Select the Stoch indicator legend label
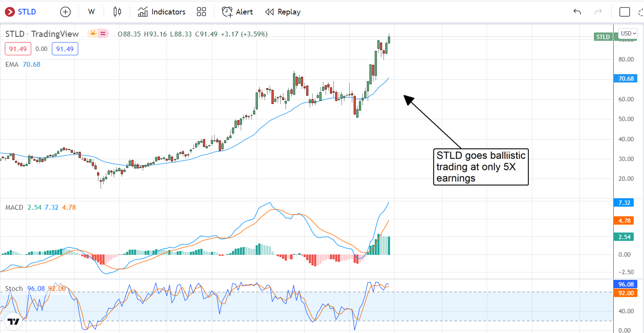644x333 pixels. 14,288
